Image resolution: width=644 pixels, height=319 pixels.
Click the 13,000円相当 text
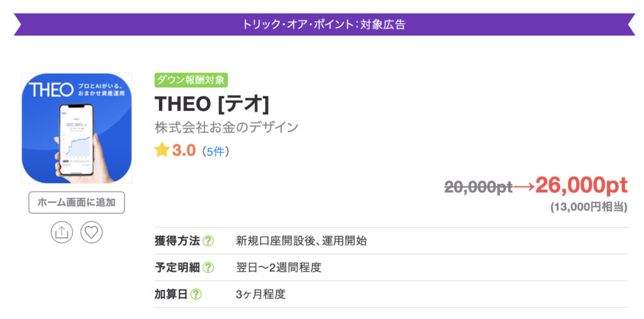click(x=588, y=206)
